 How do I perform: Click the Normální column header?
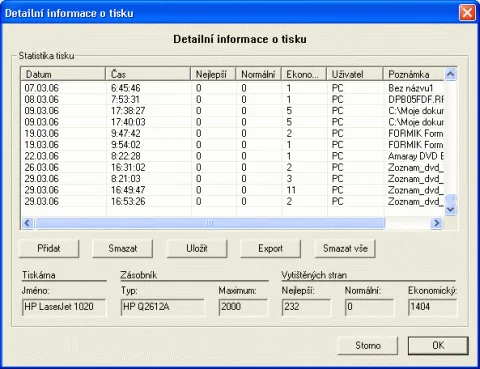pyautogui.click(x=259, y=74)
